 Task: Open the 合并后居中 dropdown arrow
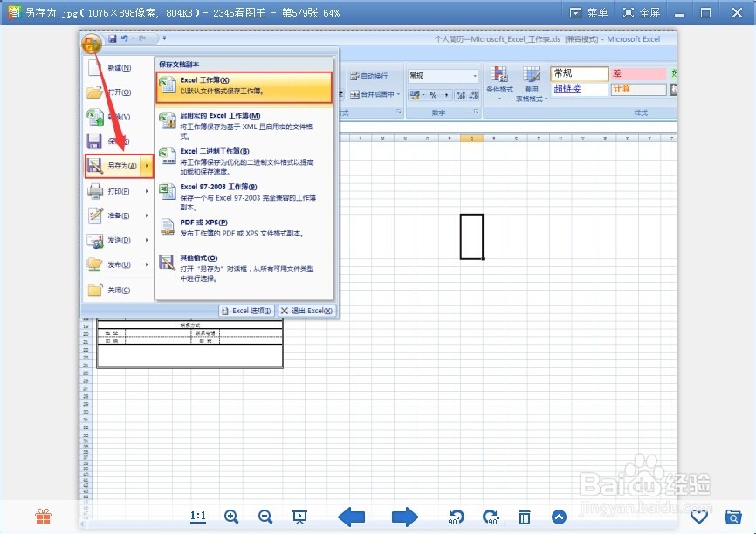[399, 94]
